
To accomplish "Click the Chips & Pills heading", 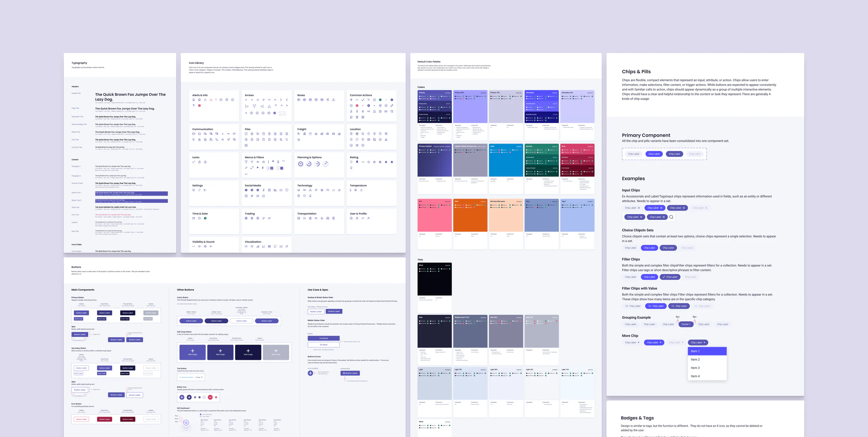I will 636,72.
